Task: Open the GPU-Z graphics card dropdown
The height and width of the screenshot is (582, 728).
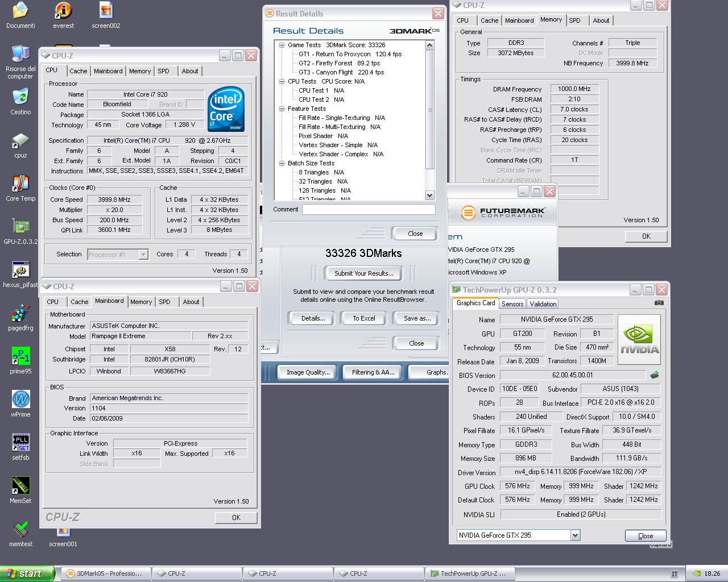Action: tap(575, 535)
